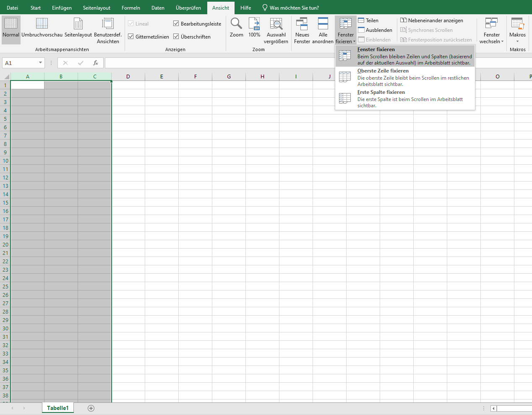Switch to the Formeln ribbon tab
This screenshot has height=415, width=532.
click(x=130, y=7)
